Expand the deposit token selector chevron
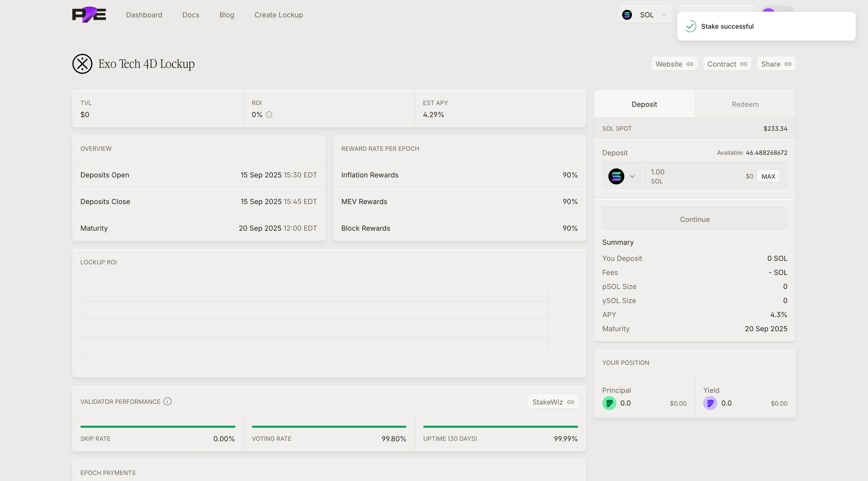The height and width of the screenshot is (481, 868). tap(632, 176)
